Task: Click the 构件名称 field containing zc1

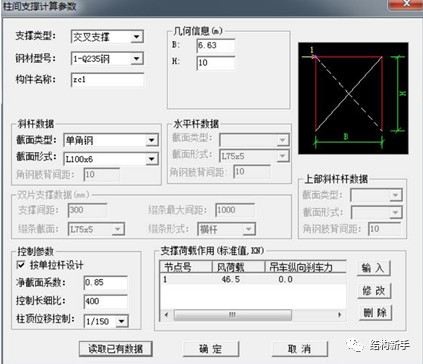Action: tap(107, 80)
